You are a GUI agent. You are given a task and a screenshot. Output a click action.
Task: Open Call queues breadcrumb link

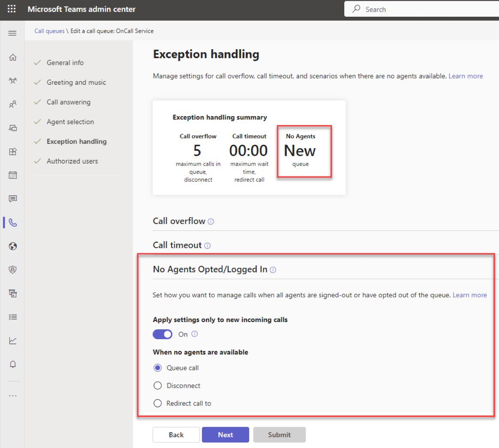(49, 31)
